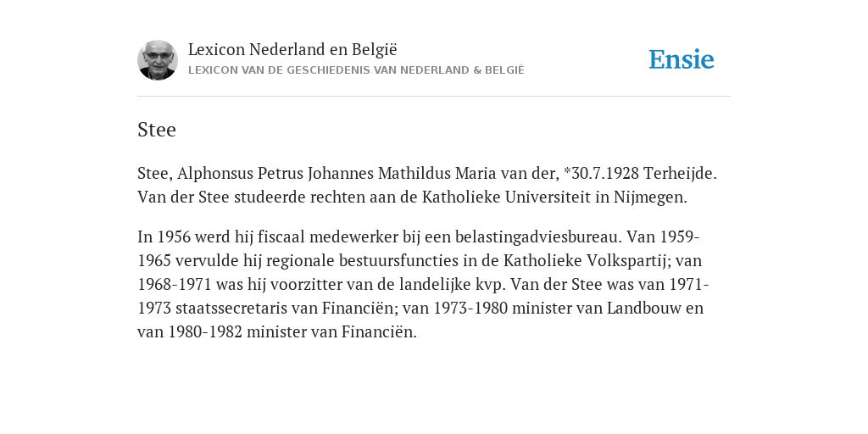The width and height of the screenshot is (868, 434).
Task: Click '1980-1982' in the last line
Action: coord(205,331)
